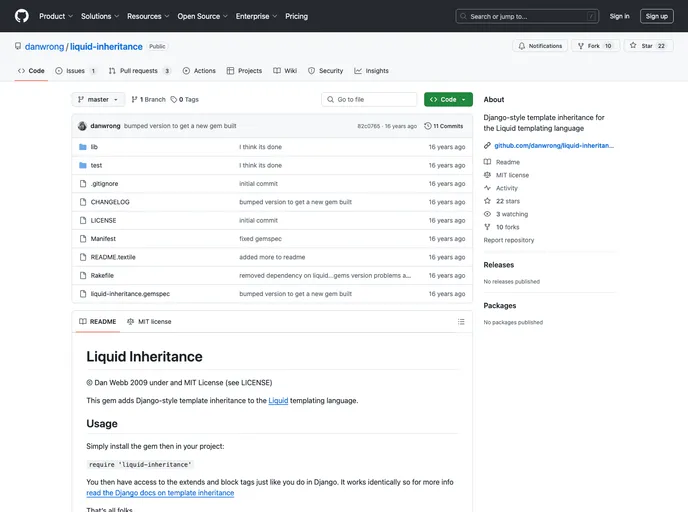The height and width of the screenshot is (512, 688).
Task: Open the Actions tab
Action: (x=199, y=71)
